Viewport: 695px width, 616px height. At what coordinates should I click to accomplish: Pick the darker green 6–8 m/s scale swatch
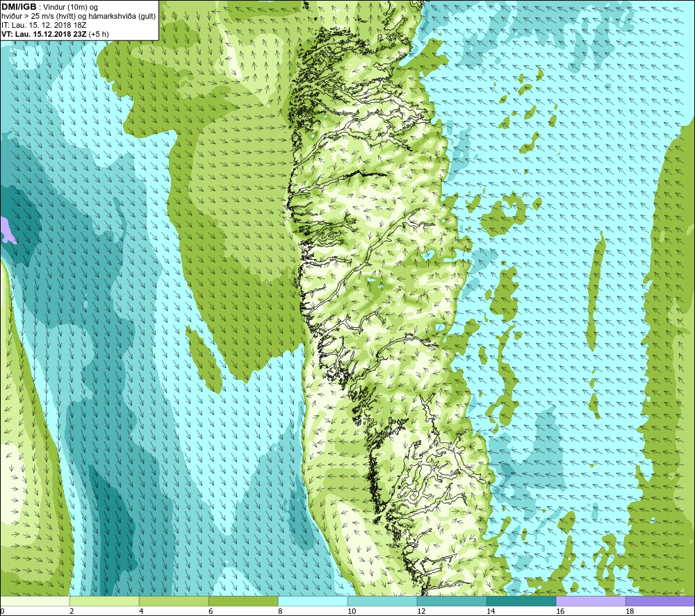pyautogui.click(x=243, y=601)
